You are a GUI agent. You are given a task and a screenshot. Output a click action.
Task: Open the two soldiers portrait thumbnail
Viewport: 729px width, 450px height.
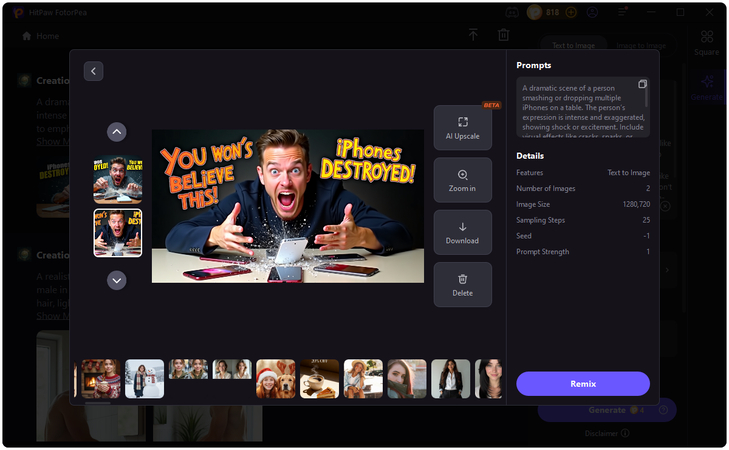188,369
